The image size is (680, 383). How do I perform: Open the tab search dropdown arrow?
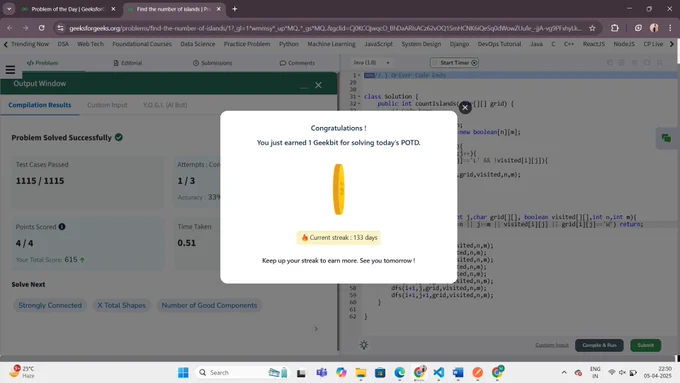click(x=9, y=9)
